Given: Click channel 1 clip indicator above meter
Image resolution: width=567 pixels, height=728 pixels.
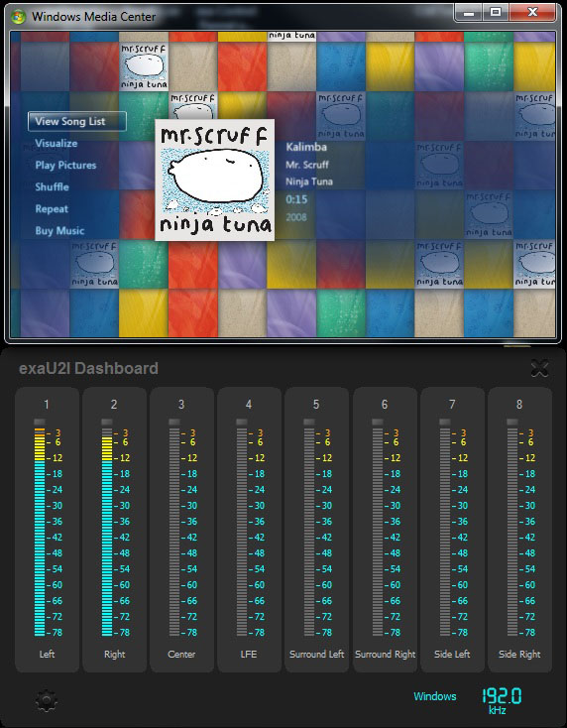Looking at the screenshot, I should pos(40,423).
